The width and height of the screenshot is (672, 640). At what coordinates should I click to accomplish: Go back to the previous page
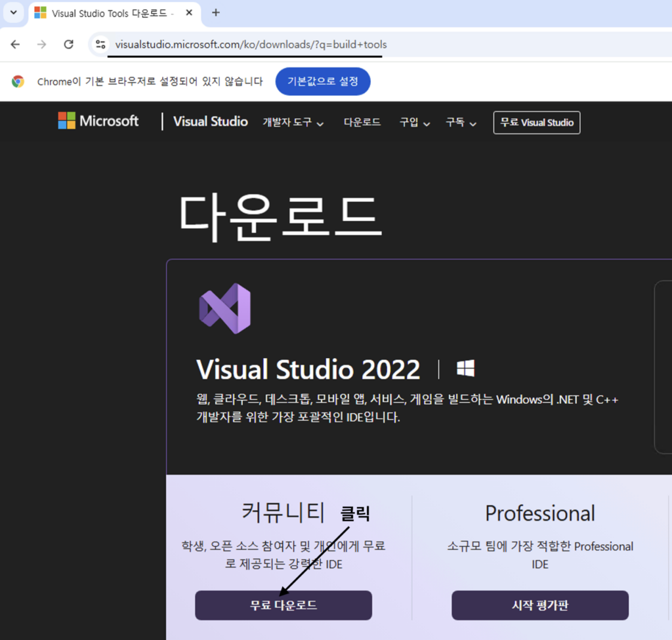pos(16,45)
